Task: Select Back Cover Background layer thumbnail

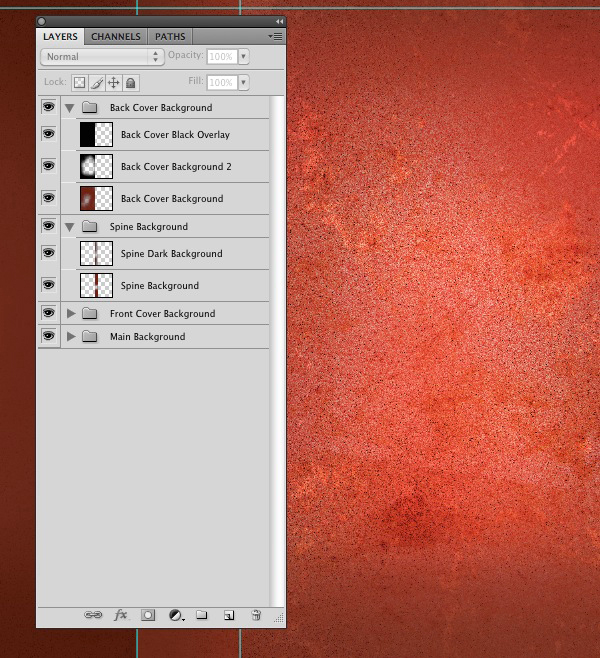Action: click(97, 198)
